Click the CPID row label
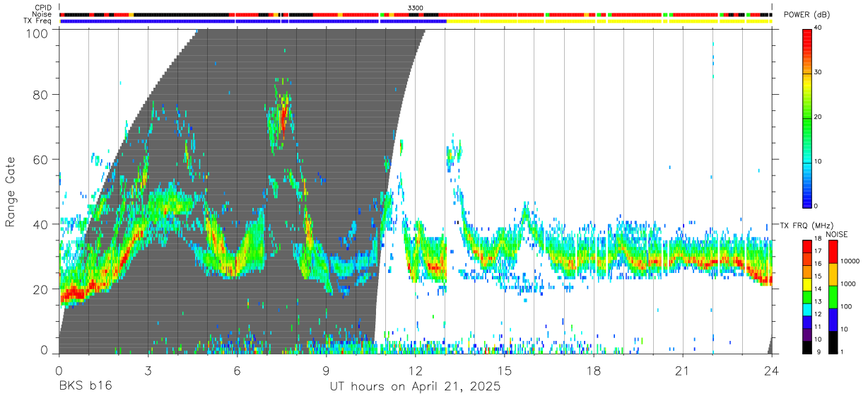 (44, 8)
